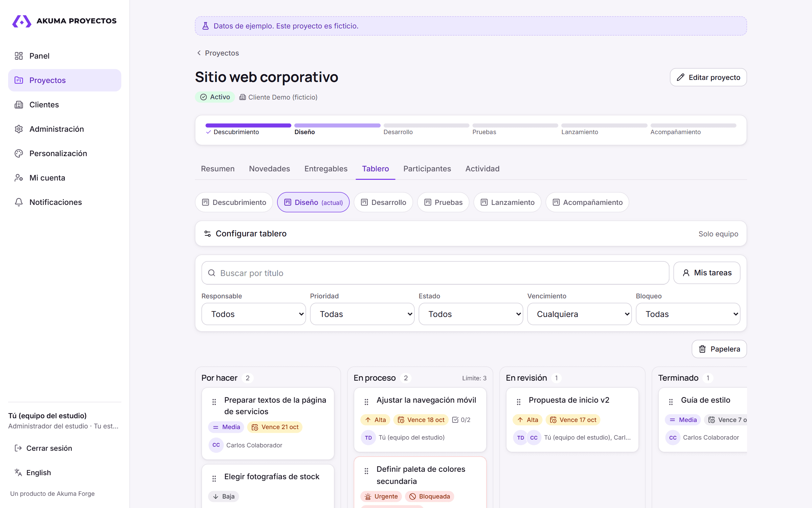This screenshot has height=508, width=812.
Task: Click the 0/2 checklist indicator on navegación móvil card
Action: point(461,420)
